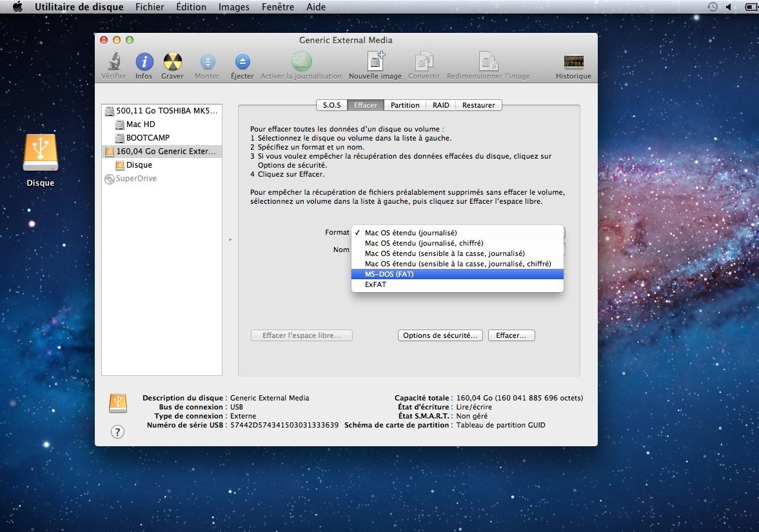Viewport: 759px width, 532px height.
Task: Open the Historique log icon
Action: click(574, 61)
